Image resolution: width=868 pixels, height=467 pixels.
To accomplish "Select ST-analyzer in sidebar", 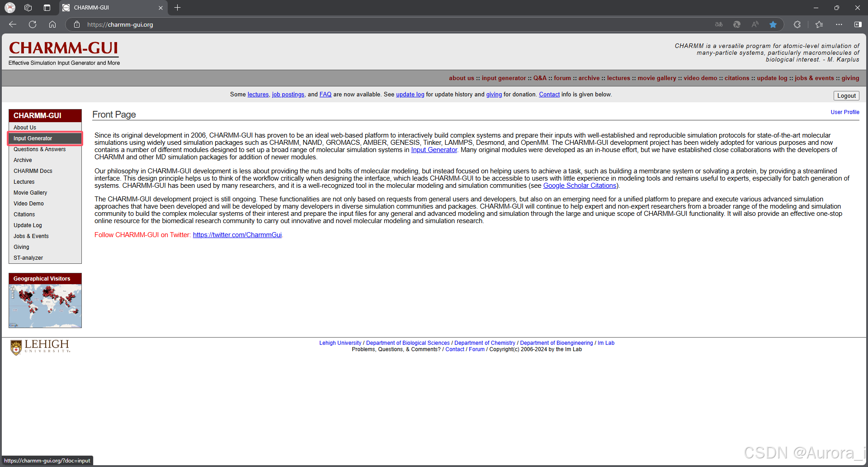I will (x=45, y=258).
